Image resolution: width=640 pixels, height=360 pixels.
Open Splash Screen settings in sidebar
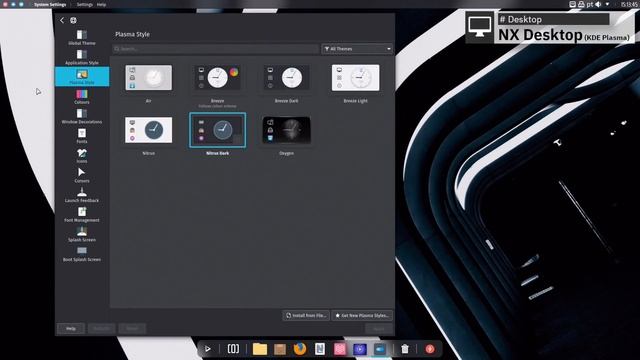[x=82, y=234]
